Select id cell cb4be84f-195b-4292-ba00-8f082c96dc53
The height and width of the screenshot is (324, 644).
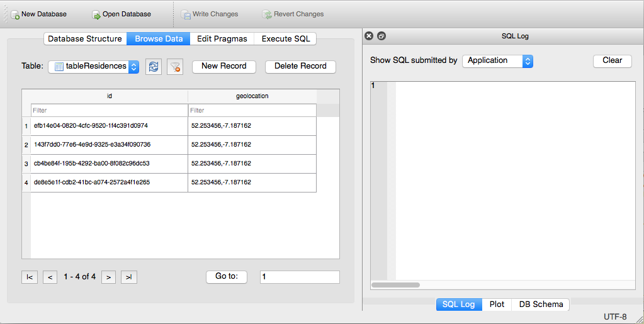[110, 164]
